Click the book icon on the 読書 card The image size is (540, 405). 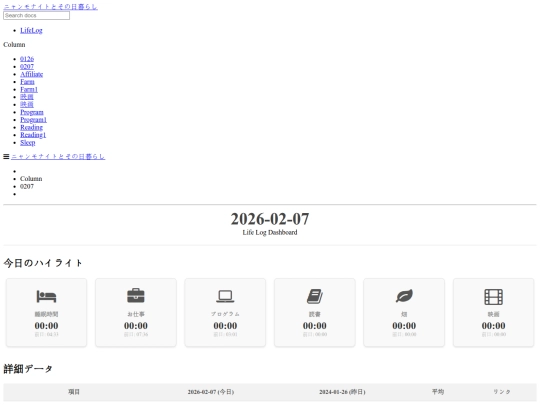tap(315, 296)
